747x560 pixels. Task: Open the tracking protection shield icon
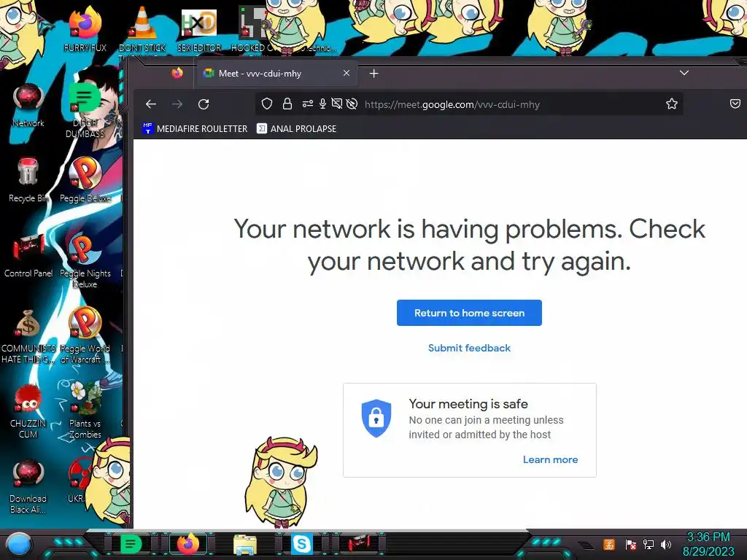267,104
